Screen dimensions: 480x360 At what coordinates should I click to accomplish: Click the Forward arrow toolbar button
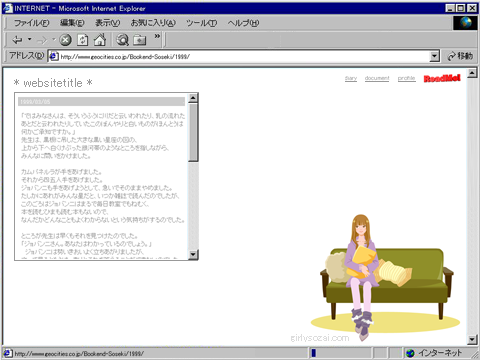pos(42,40)
